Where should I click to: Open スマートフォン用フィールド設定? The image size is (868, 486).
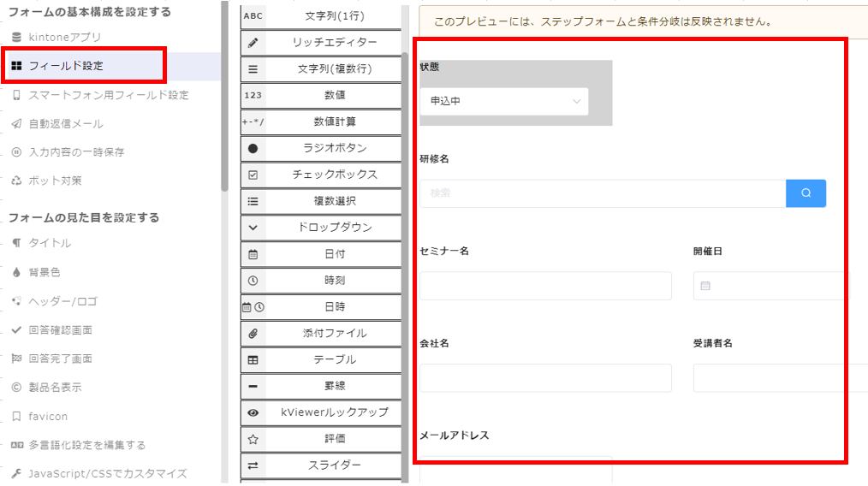(109, 95)
